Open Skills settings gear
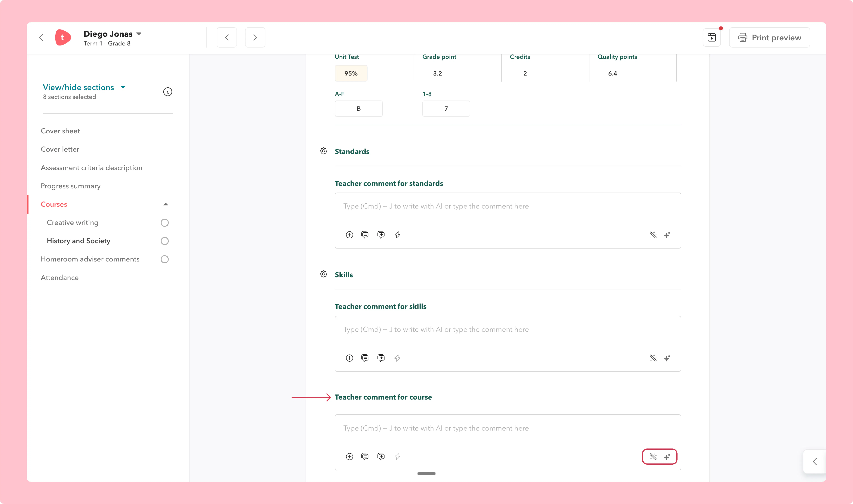The image size is (853, 504). click(x=324, y=274)
